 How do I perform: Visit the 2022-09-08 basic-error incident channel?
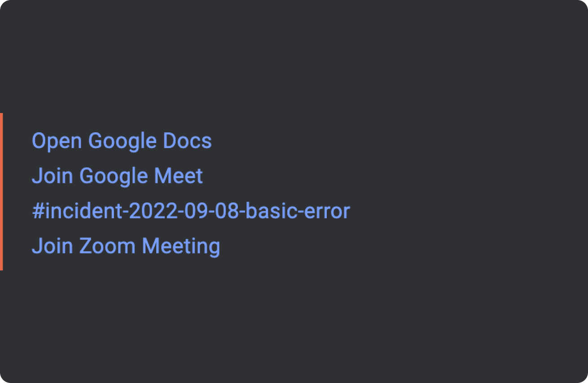[191, 211]
